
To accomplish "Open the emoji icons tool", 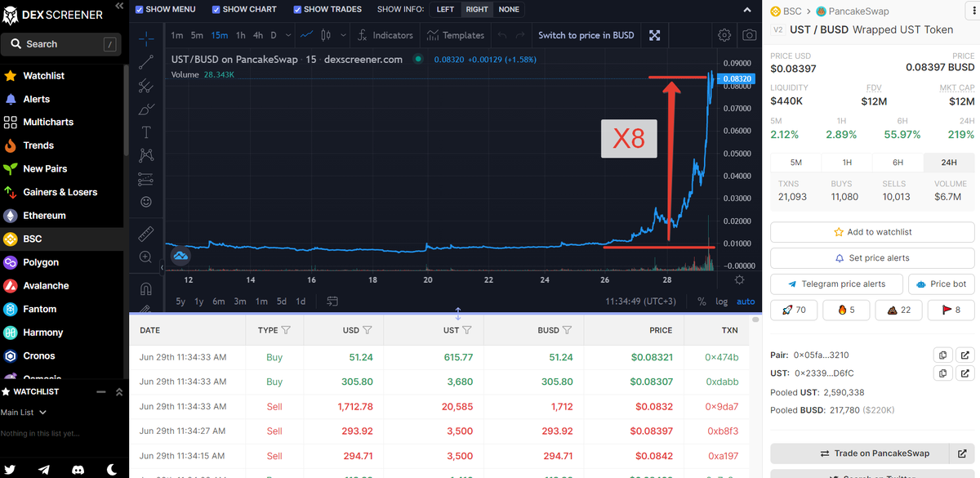I will [146, 201].
